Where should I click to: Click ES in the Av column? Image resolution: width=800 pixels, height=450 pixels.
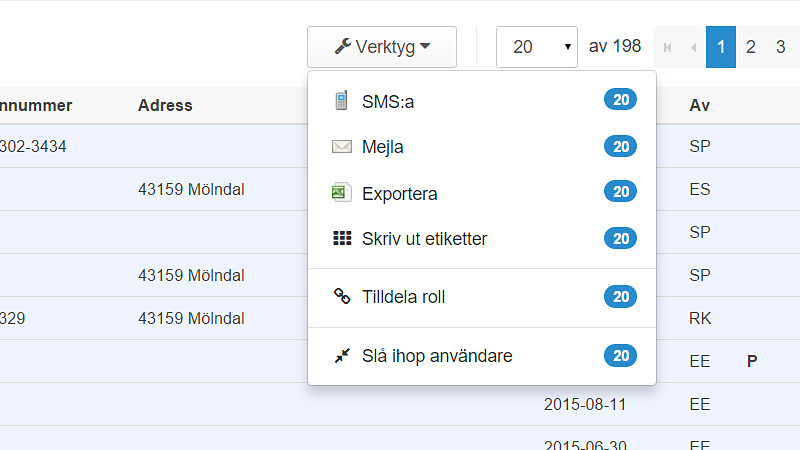699,189
